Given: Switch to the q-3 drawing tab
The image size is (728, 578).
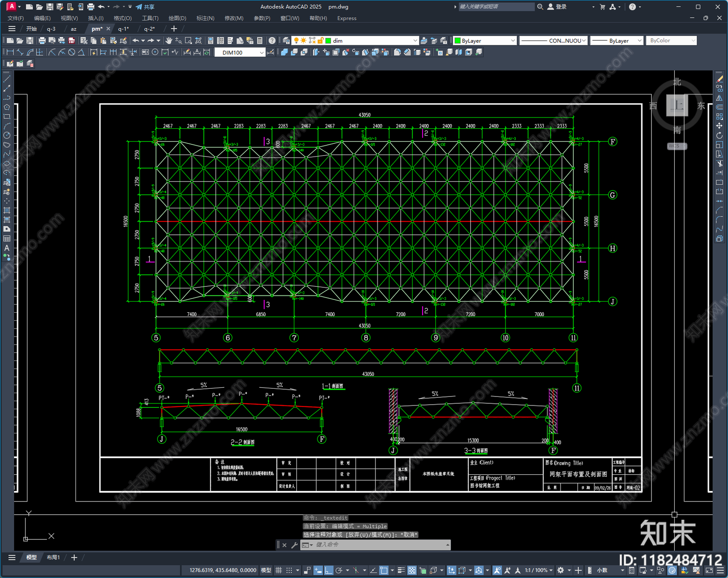Looking at the screenshot, I should pos(51,29).
